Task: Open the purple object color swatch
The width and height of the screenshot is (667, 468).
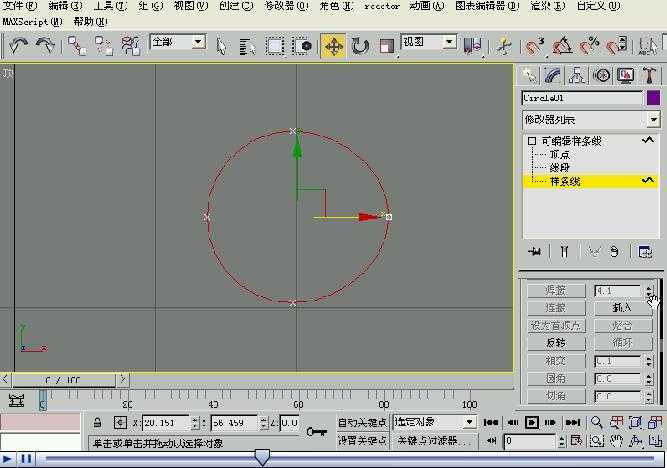Action: [653, 98]
